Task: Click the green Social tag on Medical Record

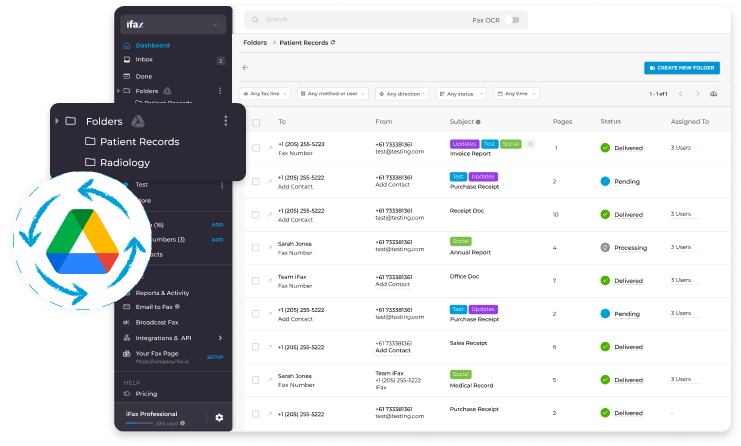Action: click(461, 374)
